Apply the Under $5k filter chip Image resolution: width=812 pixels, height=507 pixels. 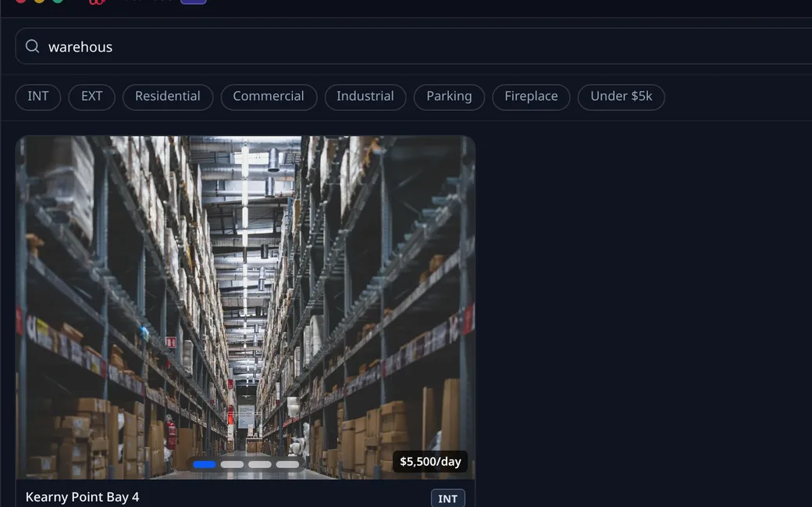pyautogui.click(x=621, y=97)
